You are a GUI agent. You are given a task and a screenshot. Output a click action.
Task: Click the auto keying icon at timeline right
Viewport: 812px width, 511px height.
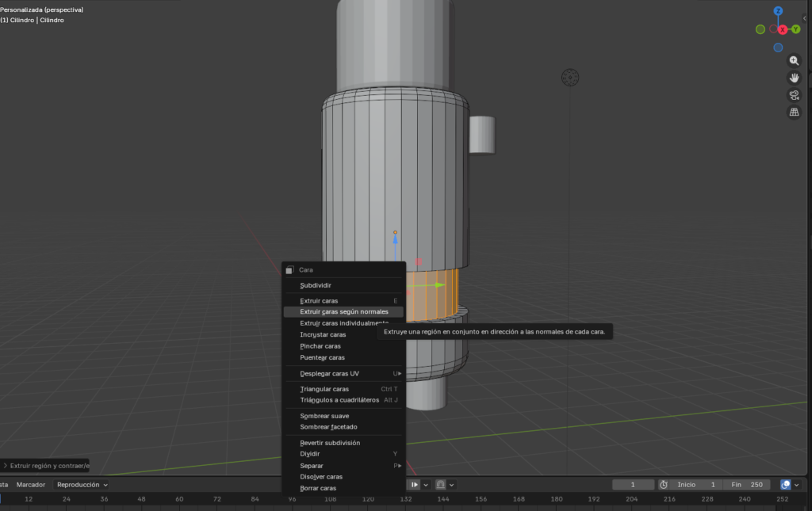tap(785, 485)
